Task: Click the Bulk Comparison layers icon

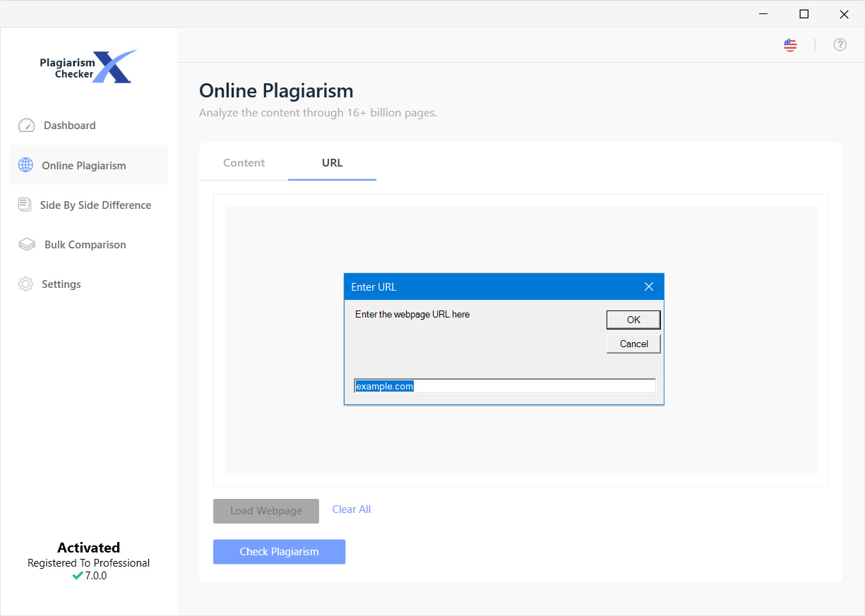Action: 27,245
